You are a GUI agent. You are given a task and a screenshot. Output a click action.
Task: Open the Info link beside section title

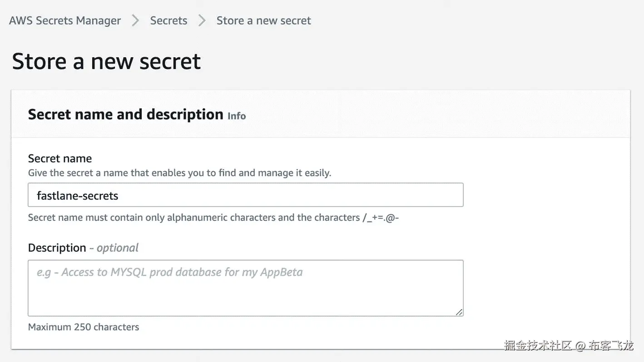(x=237, y=116)
